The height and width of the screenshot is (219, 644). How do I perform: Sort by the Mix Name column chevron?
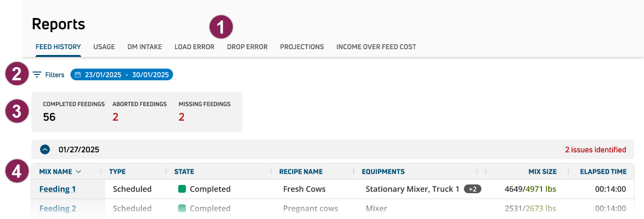[79, 171]
